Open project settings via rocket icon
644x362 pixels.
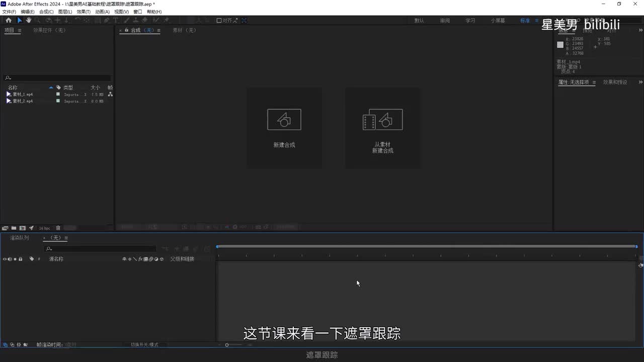(x=31, y=228)
